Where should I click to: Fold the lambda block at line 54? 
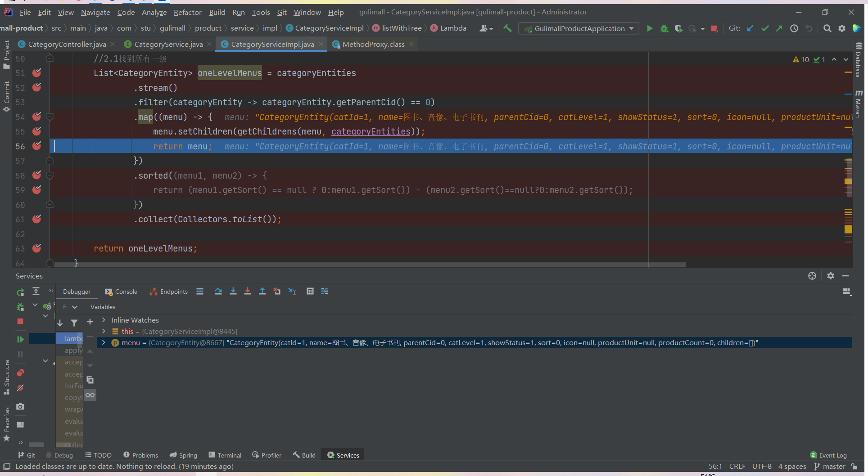point(50,117)
